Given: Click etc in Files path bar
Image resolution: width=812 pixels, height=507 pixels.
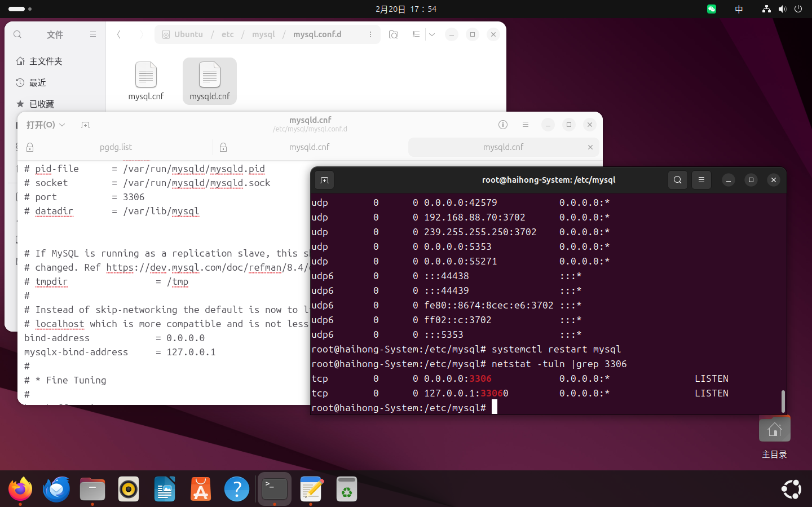Looking at the screenshot, I should (x=228, y=34).
